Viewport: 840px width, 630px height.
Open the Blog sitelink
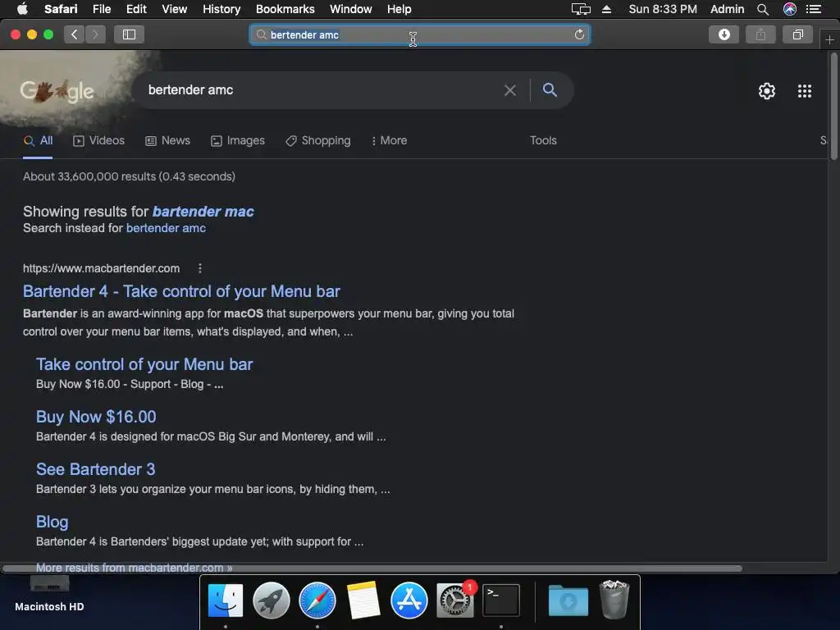(52, 523)
